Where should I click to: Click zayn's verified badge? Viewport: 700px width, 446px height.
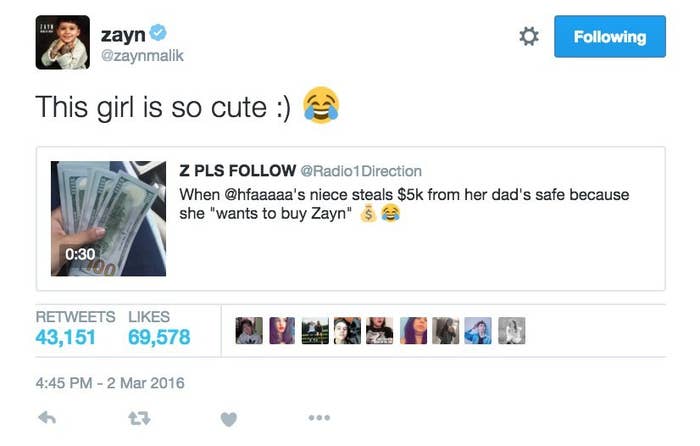tap(158, 33)
